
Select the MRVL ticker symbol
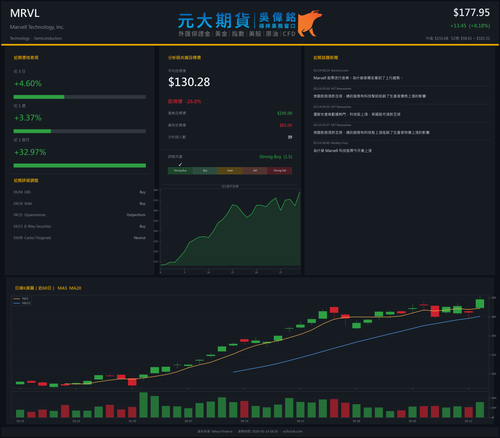[25, 13]
